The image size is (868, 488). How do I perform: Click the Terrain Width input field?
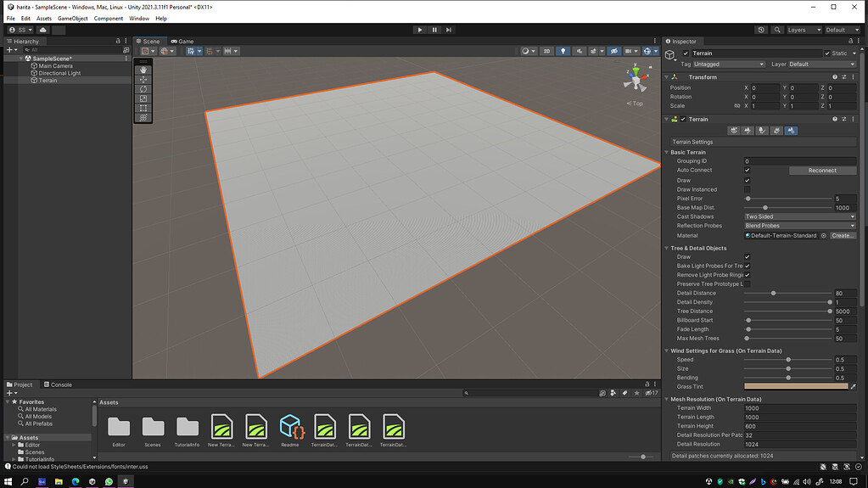point(800,408)
